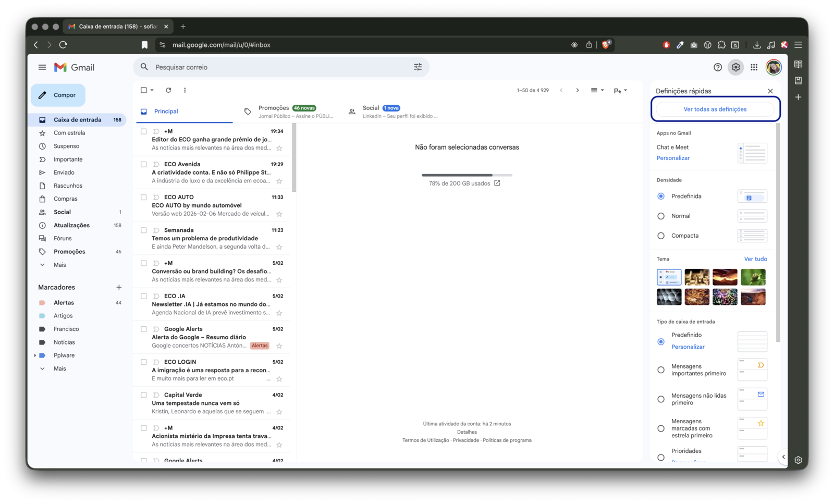Screen dimensions: 834x504
Task: Select the Compacta density option
Action: [x=661, y=236]
